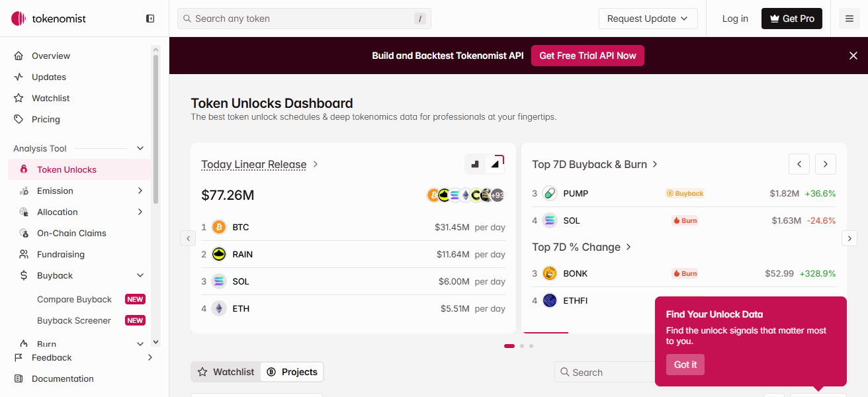This screenshot has width=868, height=397.
Task: Switch to the Projects tab
Action: [x=292, y=372]
